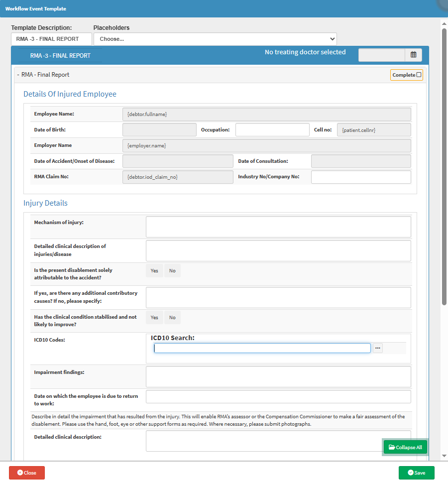Focus the Occupation input field

272,130
